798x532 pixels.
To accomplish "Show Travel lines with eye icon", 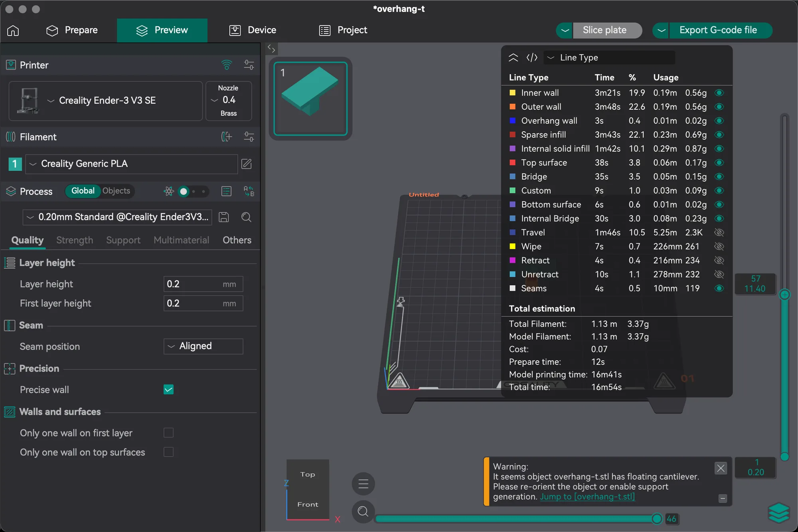I will pyautogui.click(x=719, y=232).
